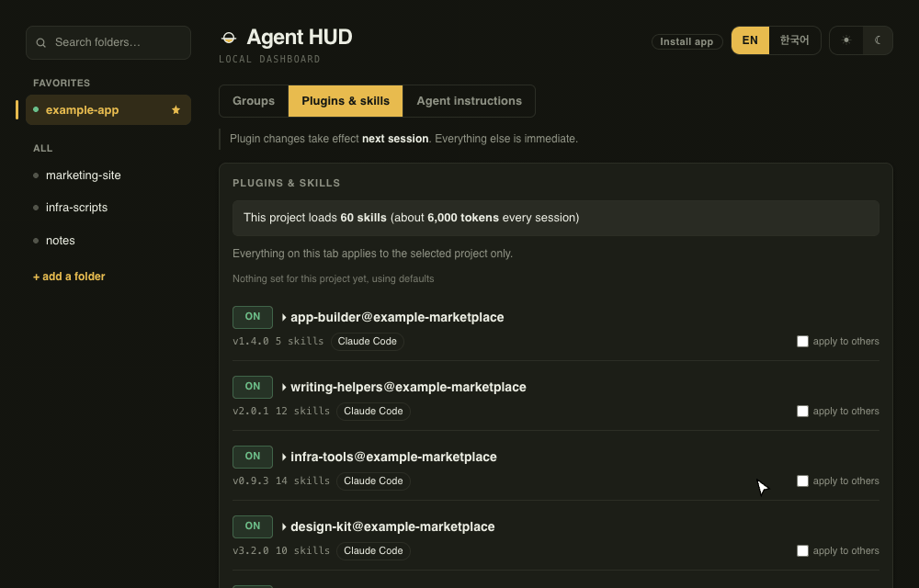Check apply to others for infra-tools
The height and width of the screenshot is (588, 919).
click(x=802, y=481)
